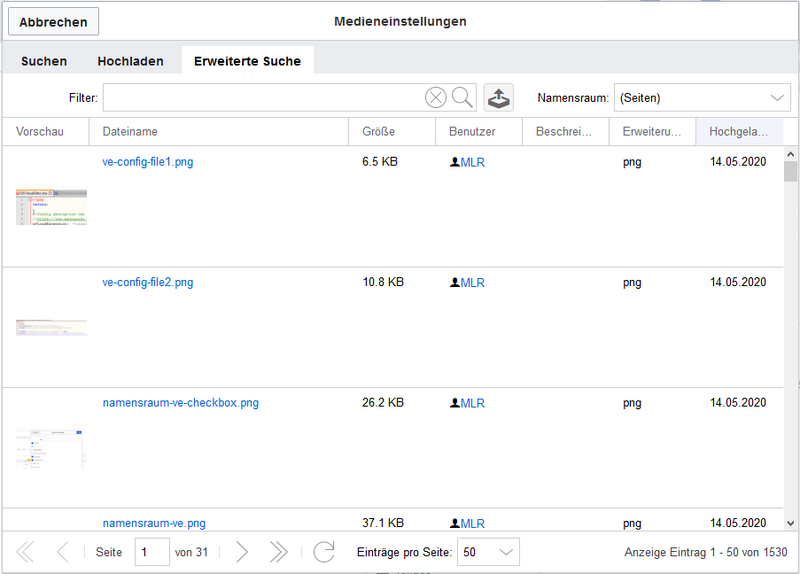
Task: Open user MLR link in namensraum-ve-checkbox.png row
Action: pyautogui.click(x=472, y=403)
